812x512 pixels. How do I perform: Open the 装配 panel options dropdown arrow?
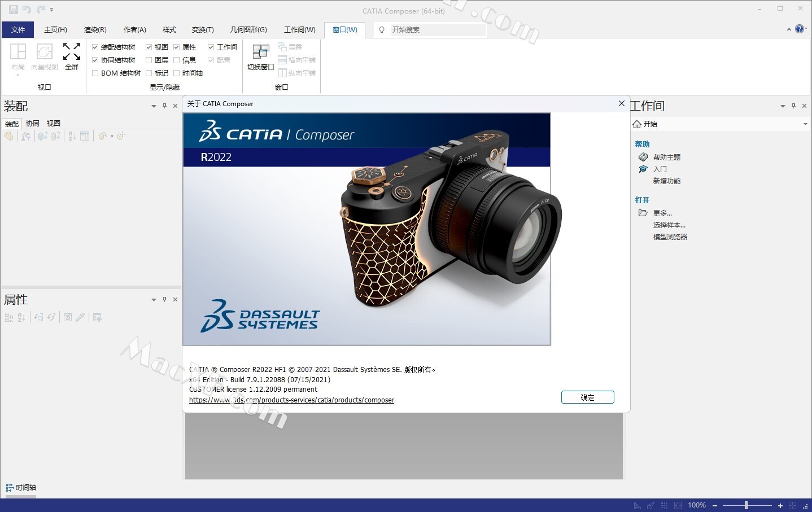154,106
